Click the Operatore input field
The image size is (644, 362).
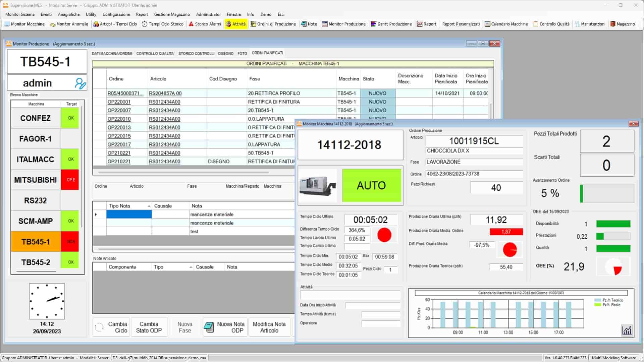pos(381,323)
